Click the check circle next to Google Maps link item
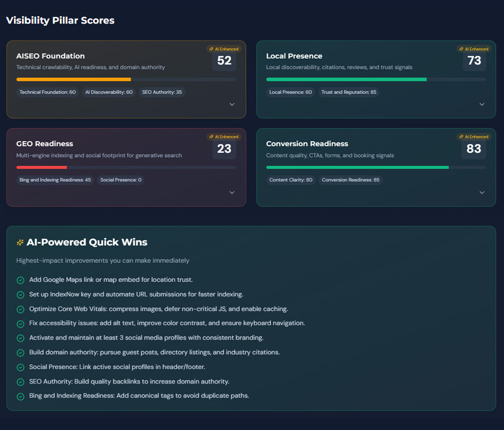The image size is (504, 430). click(x=20, y=280)
